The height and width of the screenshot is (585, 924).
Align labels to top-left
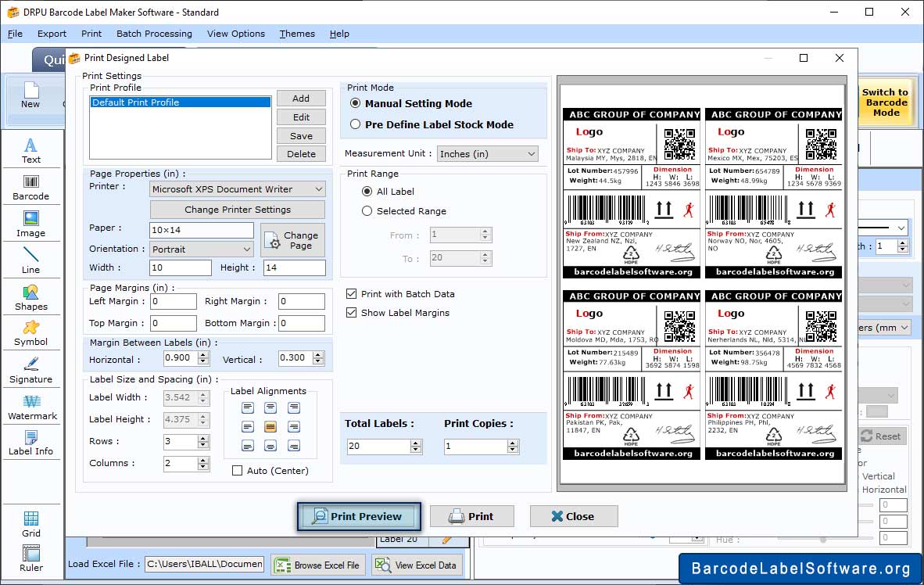(x=248, y=407)
